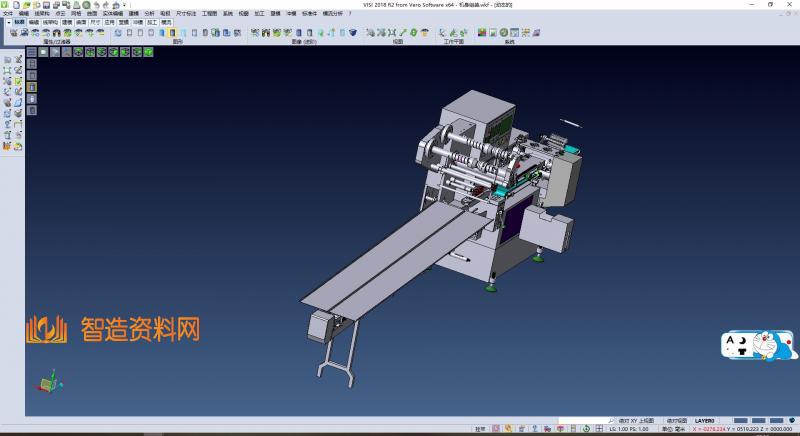This screenshot has height=436, width=800.
Task: Click the Doraemon input method widget
Action: (x=758, y=345)
